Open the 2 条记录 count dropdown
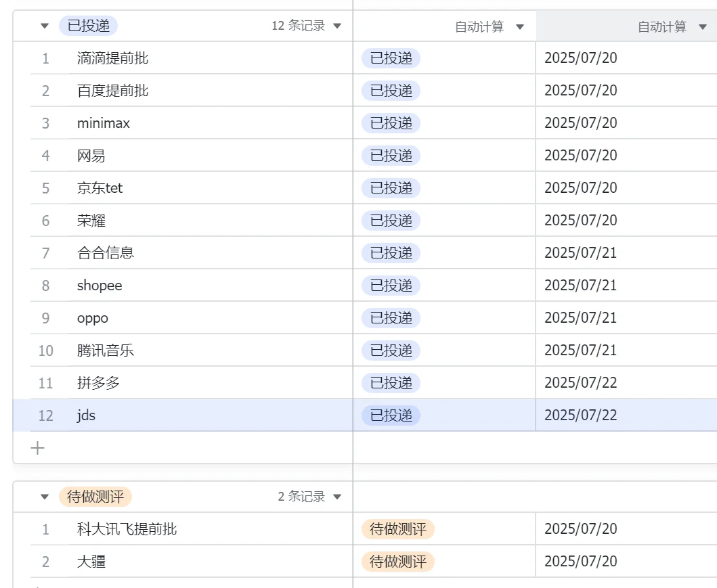Viewport: 717px width, 588px height. pyautogui.click(x=337, y=497)
